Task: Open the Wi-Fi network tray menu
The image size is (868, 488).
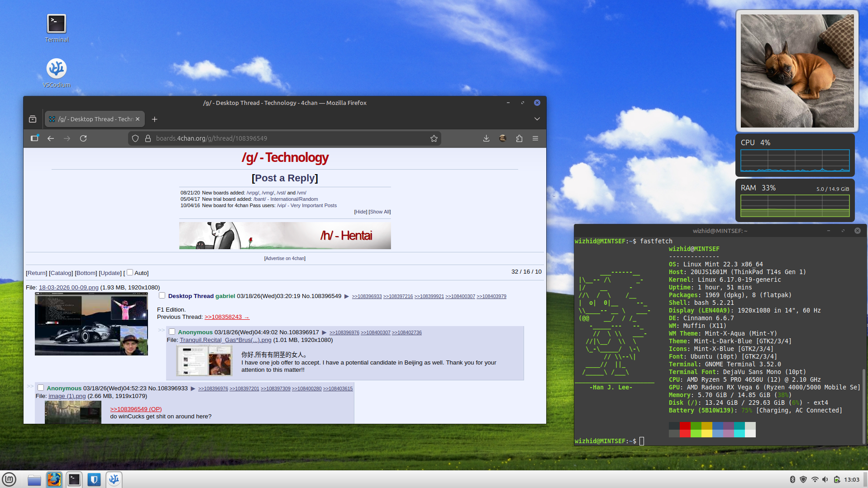Action: [x=815, y=479]
